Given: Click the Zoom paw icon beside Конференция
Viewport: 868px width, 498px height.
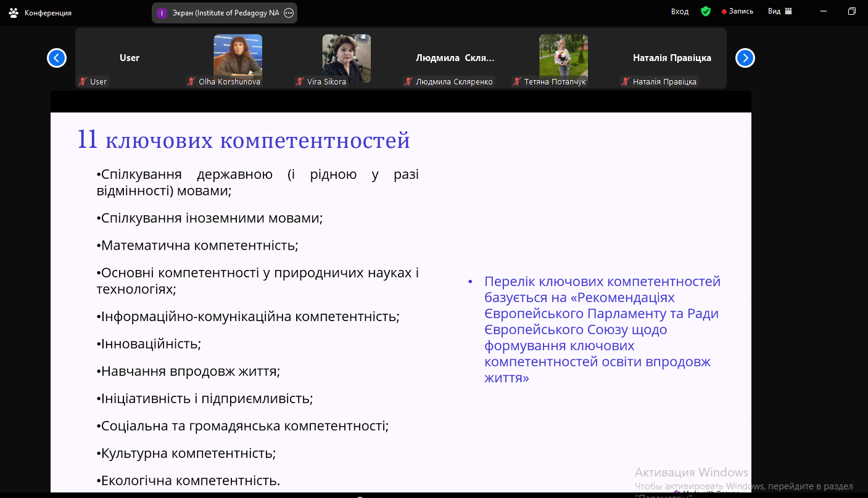Looking at the screenshot, I should (x=14, y=12).
